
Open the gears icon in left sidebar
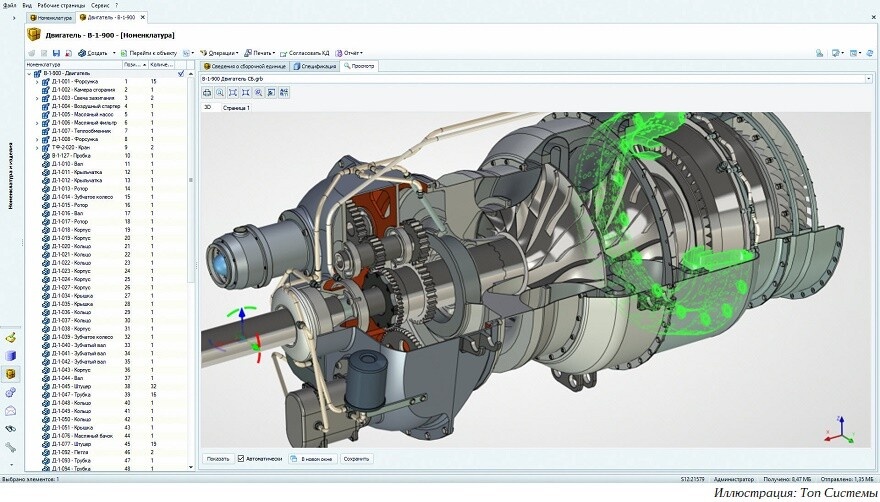click(x=11, y=393)
